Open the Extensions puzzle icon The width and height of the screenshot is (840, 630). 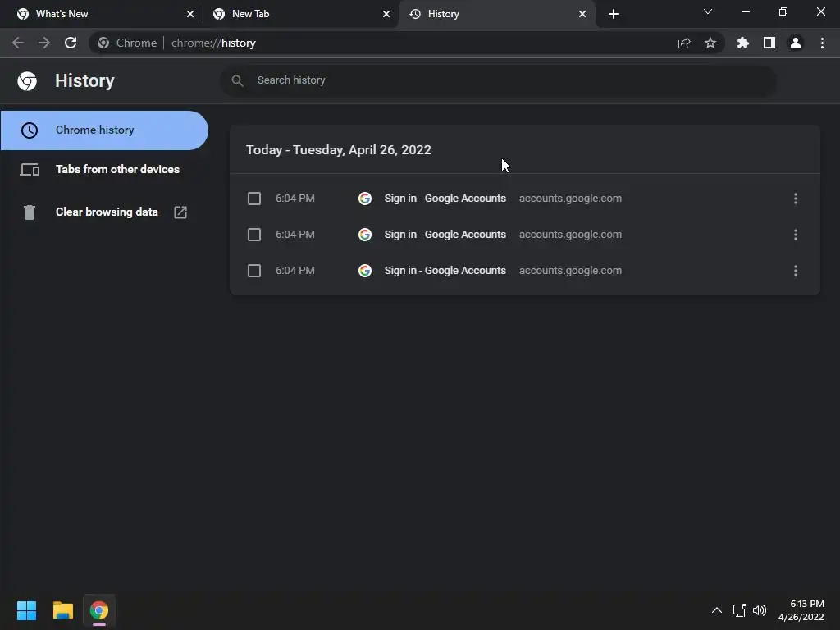[742, 43]
